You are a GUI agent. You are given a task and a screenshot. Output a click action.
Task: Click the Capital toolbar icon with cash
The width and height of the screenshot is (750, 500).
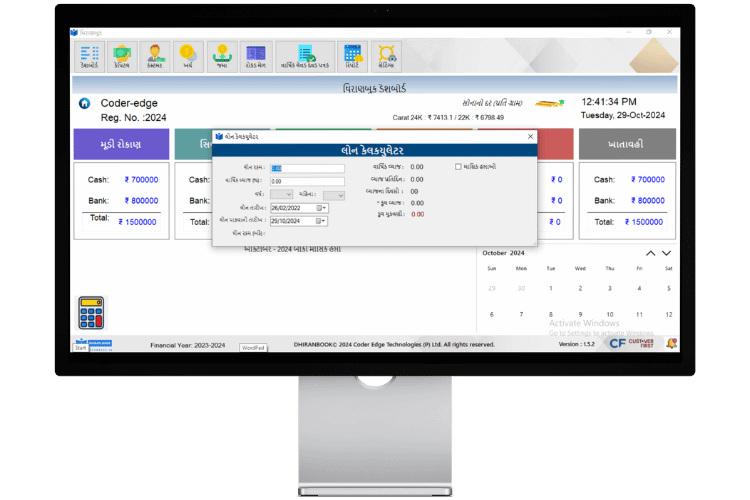click(x=122, y=56)
